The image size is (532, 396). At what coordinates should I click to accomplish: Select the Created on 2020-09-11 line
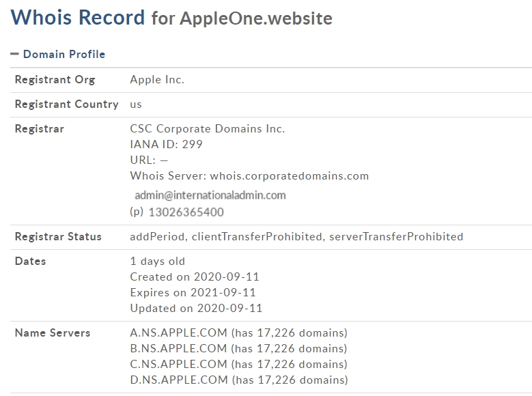pyautogui.click(x=195, y=277)
